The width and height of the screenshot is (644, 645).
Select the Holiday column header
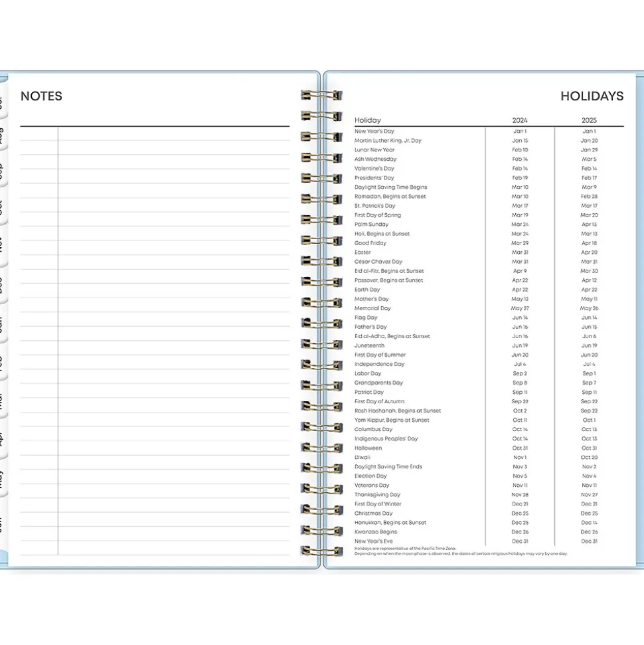click(x=368, y=120)
